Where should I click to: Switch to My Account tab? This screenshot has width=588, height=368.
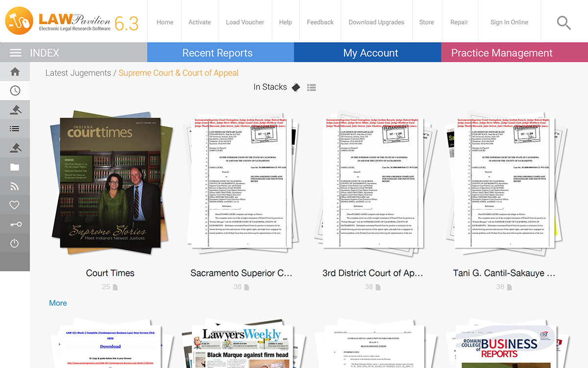click(367, 52)
